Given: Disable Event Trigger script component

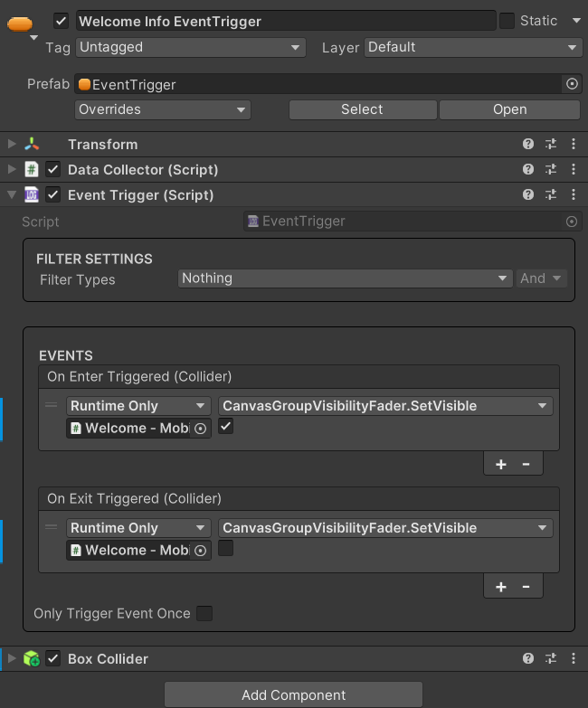Looking at the screenshot, I should pos(52,194).
